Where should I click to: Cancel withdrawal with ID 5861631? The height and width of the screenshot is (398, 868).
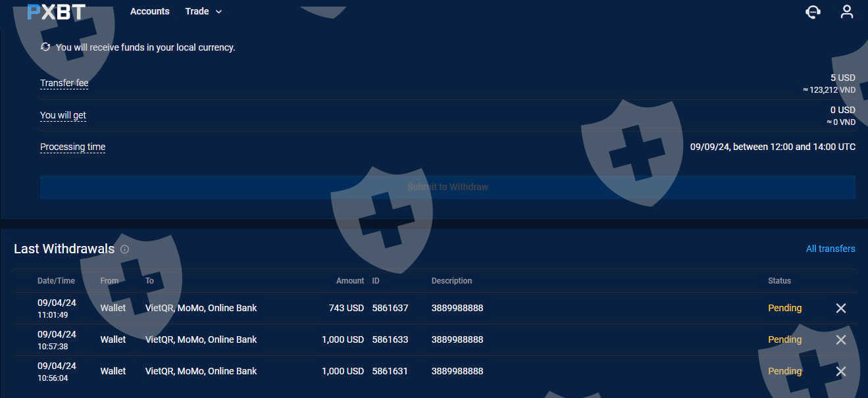point(840,371)
